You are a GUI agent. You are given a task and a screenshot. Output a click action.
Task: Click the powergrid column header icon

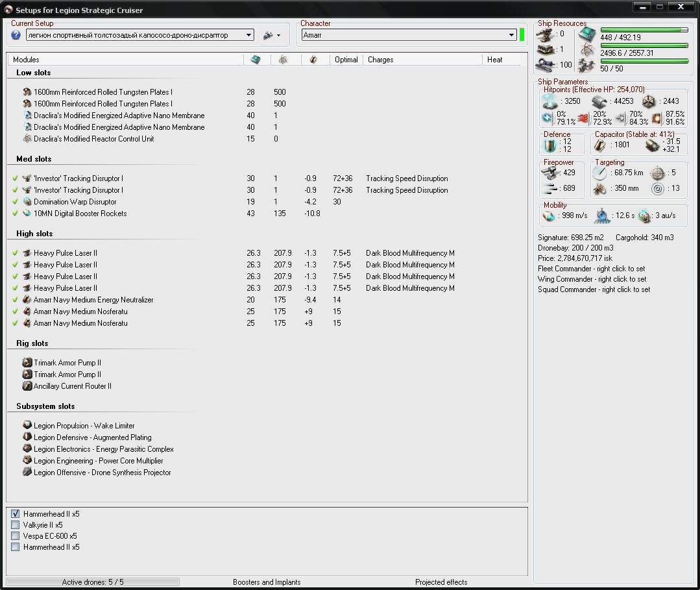(283, 60)
